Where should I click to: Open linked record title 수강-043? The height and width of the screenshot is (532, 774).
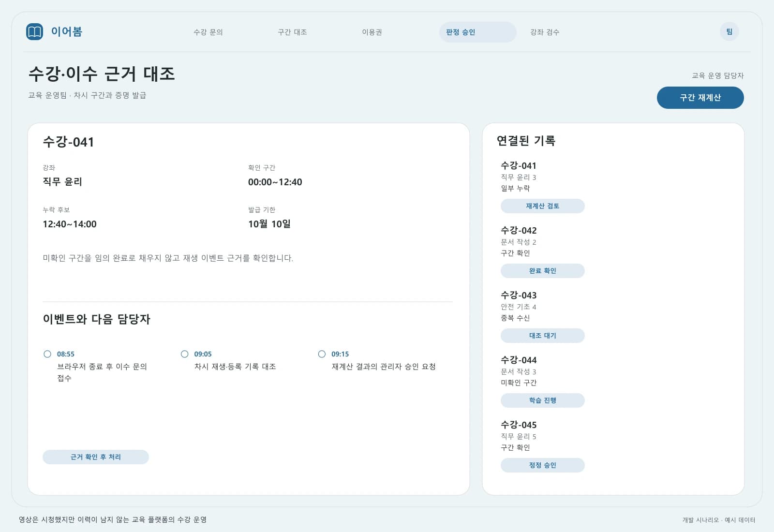click(x=519, y=295)
